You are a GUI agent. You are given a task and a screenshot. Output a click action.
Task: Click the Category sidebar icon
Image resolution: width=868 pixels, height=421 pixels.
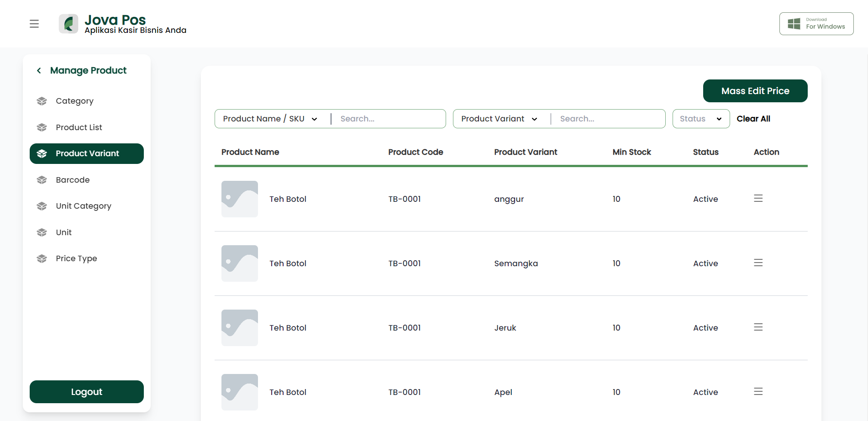coord(42,101)
